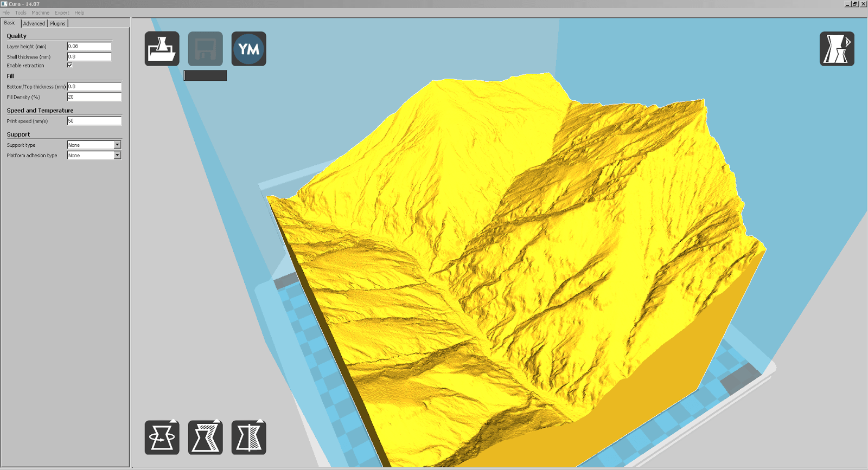Select the Mirror model tool
Image resolution: width=868 pixels, height=470 pixels.
[248, 437]
